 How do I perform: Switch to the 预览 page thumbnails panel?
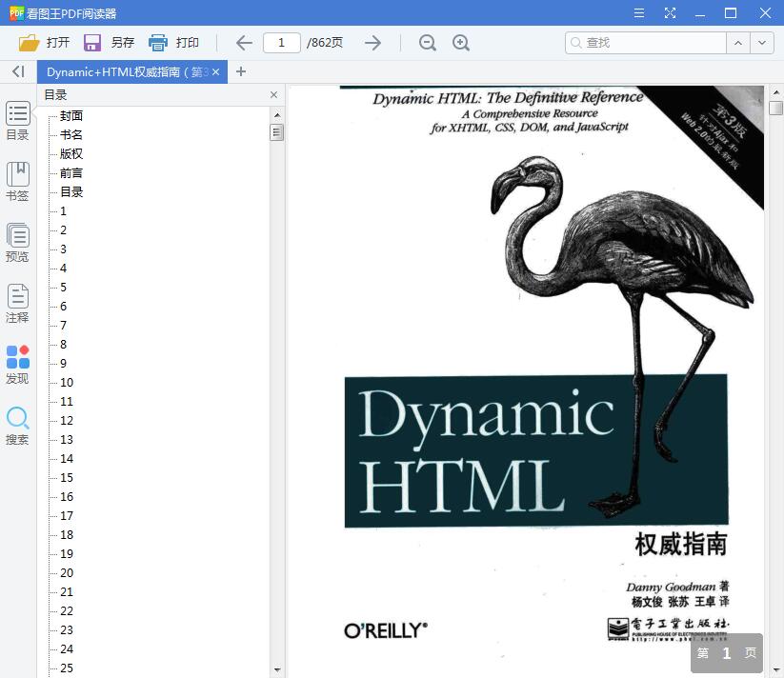(17, 241)
